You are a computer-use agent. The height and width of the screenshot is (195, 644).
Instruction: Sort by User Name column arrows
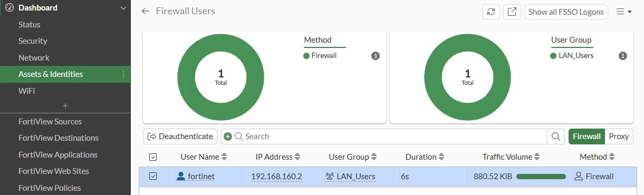(224, 157)
